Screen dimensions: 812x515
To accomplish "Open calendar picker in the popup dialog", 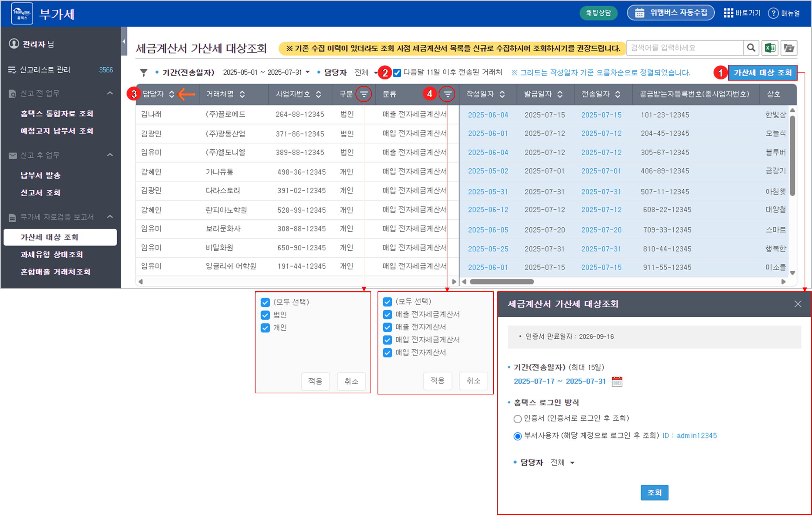I will 617,381.
